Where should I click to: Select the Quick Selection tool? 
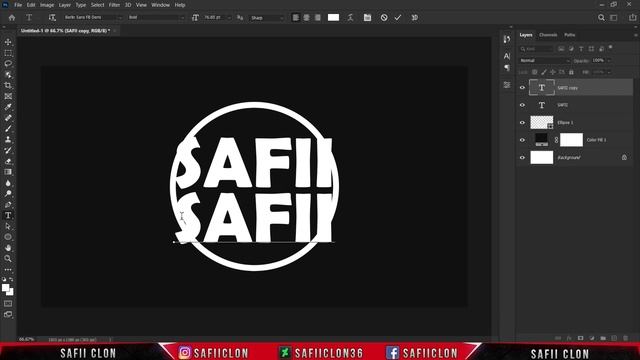pyautogui.click(x=8, y=75)
